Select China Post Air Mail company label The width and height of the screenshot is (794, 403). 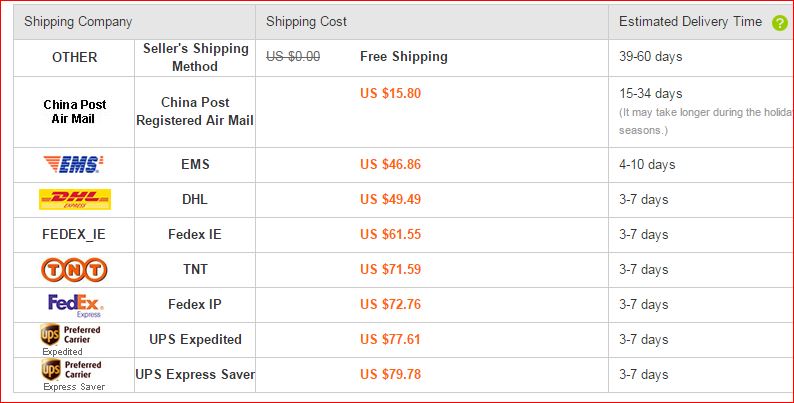[74, 111]
